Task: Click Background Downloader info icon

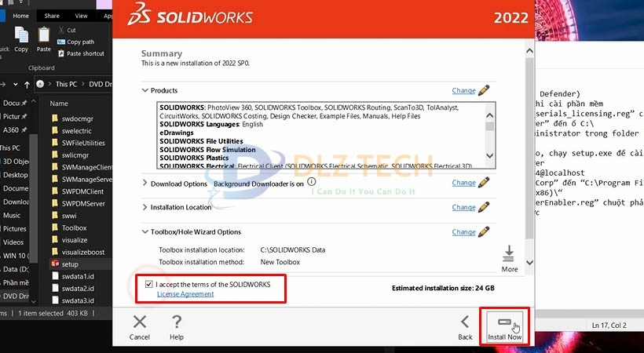Action: tap(312, 181)
